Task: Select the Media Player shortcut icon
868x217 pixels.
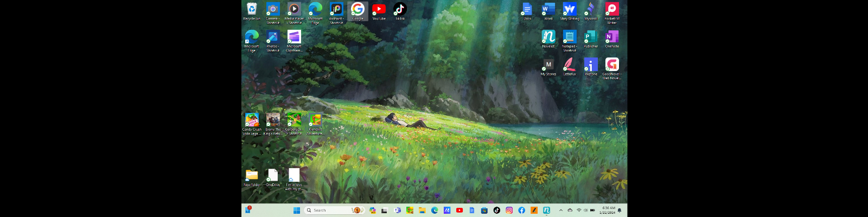Action: [294, 13]
